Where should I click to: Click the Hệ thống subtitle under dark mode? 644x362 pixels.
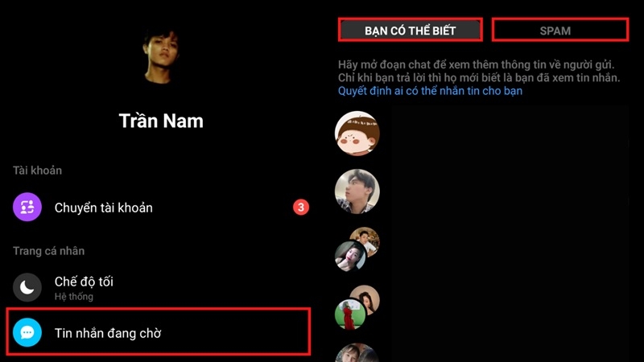click(x=74, y=296)
